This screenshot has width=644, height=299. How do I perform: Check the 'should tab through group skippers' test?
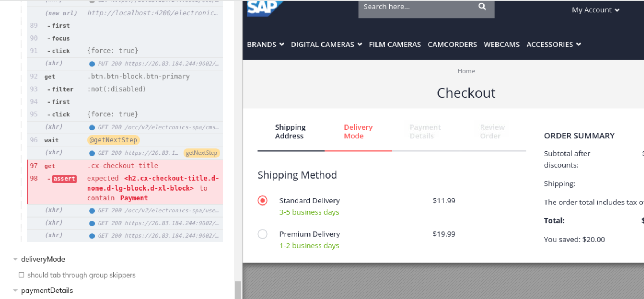pyautogui.click(x=22, y=275)
